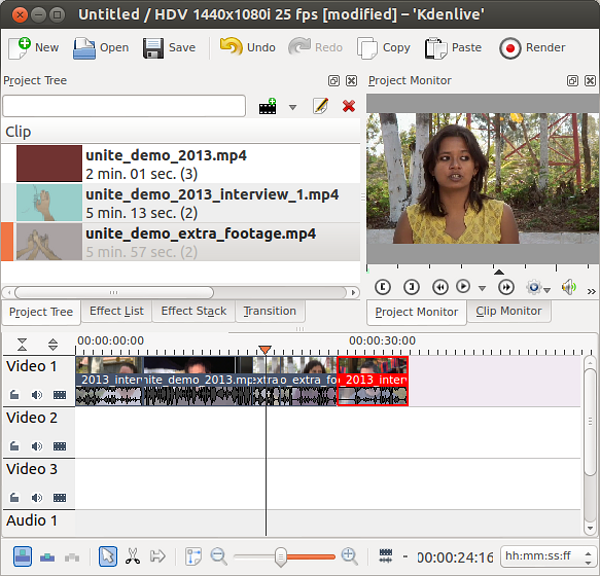Click the timeline zoom slider handle
This screenshot has height=576, width=600.
coord(281,556)
